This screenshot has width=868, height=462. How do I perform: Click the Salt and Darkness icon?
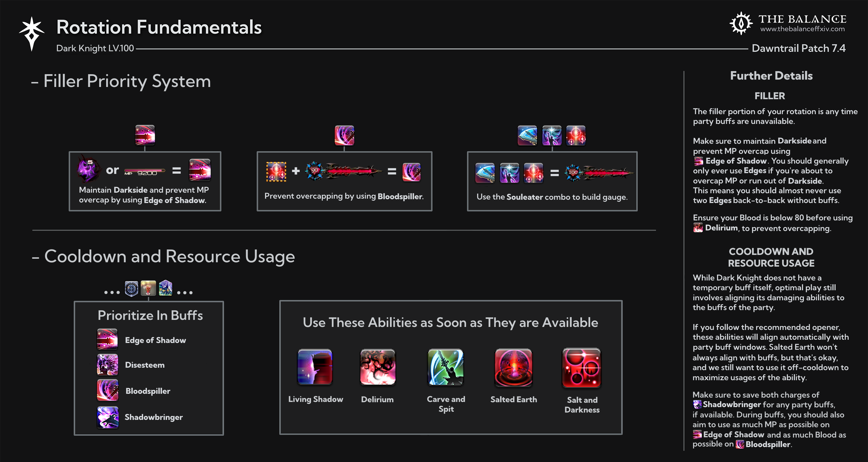581,368
